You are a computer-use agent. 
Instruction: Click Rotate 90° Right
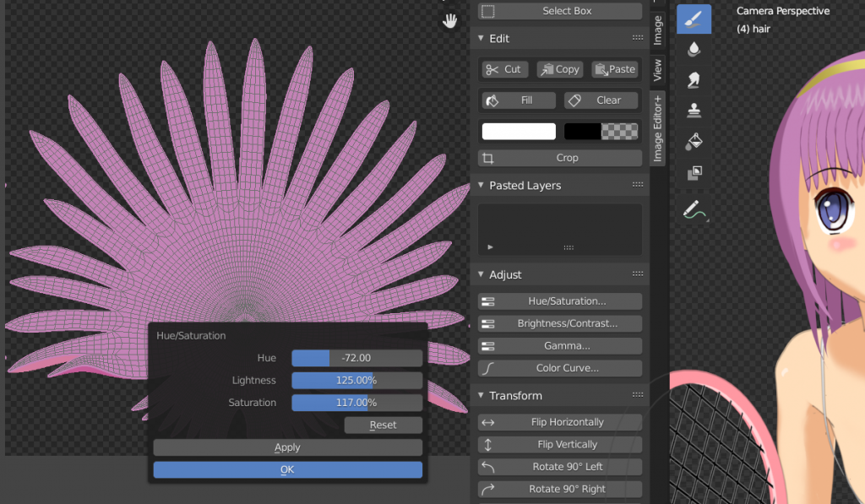point(560,489)
